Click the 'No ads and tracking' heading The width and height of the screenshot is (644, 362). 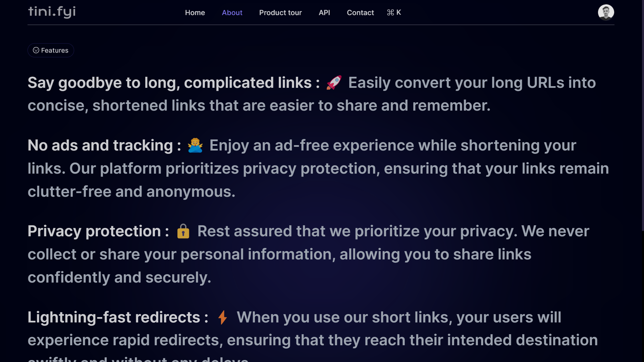[x=100, y=145]
